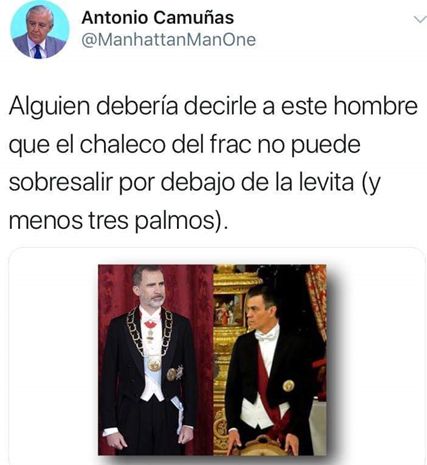Image resolution: width=427 pixels, height=465 pixels.
Task: Select the right photo with red sash
Action: pyautogui.click(x=270, y=360)
